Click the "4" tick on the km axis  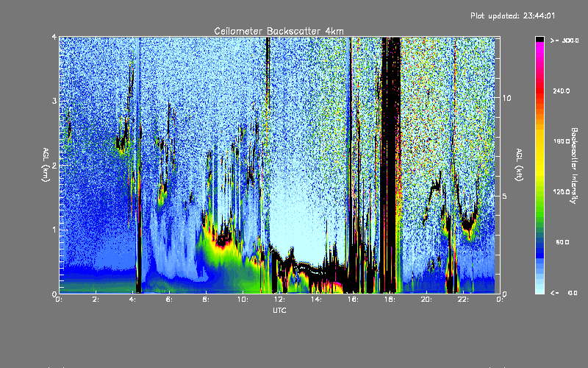pyautogui.click(x=54, y=38)
